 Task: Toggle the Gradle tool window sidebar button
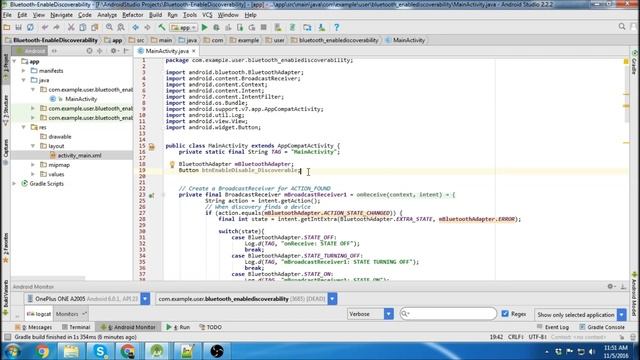[634, 63]
